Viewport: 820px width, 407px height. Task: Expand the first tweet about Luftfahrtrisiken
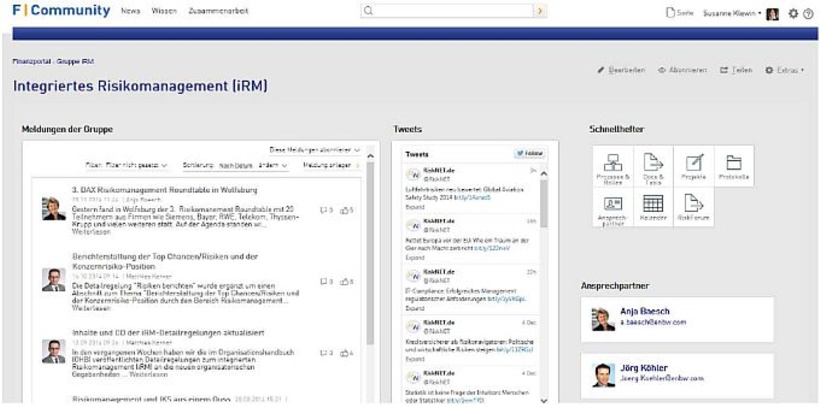tap(415, 207)
